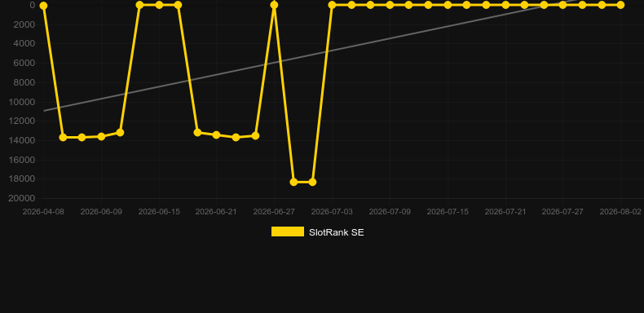
Task: Click x-axis label 2026-07-09
Action: point(390,212)
